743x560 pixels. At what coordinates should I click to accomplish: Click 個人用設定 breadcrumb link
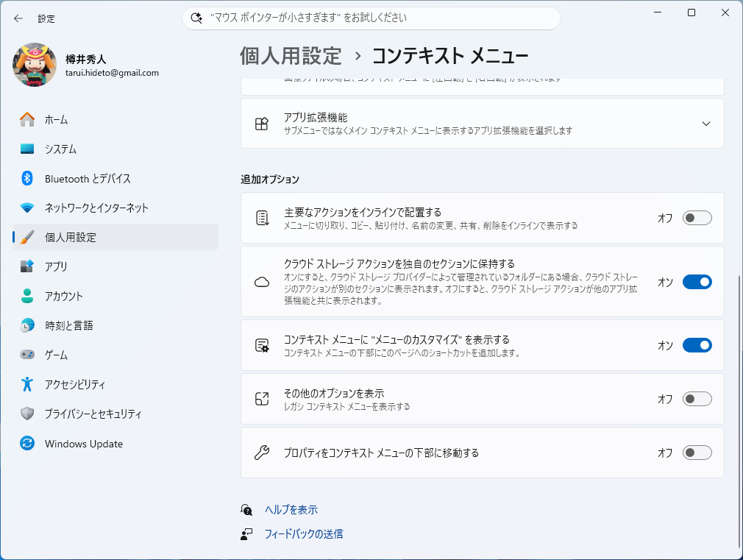(x=290, y=56)
